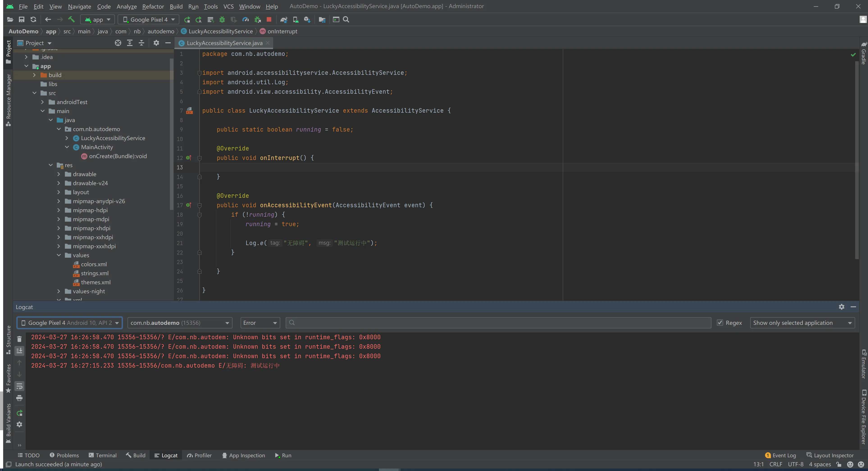Click the Search Everywhere magnifier icon

coord(346,20)
